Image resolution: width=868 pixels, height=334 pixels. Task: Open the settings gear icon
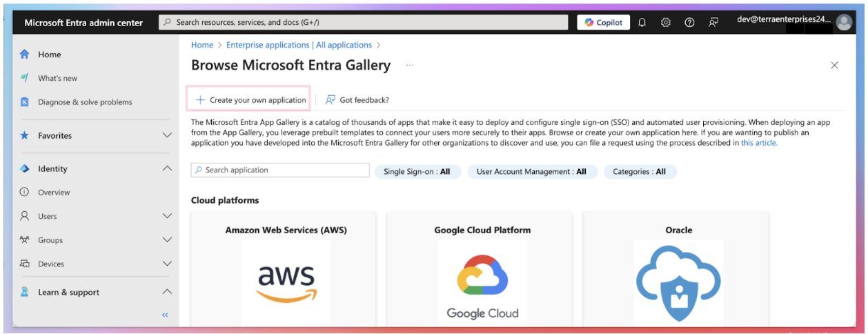click(666, 22)
